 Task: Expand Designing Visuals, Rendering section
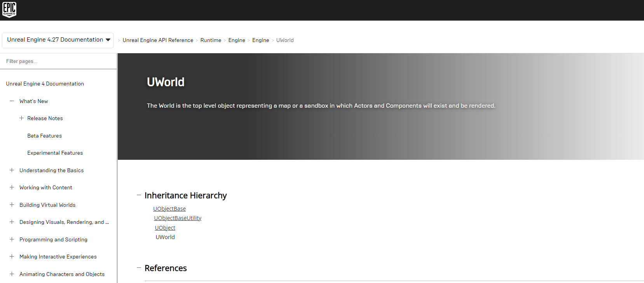click(12, 222)
